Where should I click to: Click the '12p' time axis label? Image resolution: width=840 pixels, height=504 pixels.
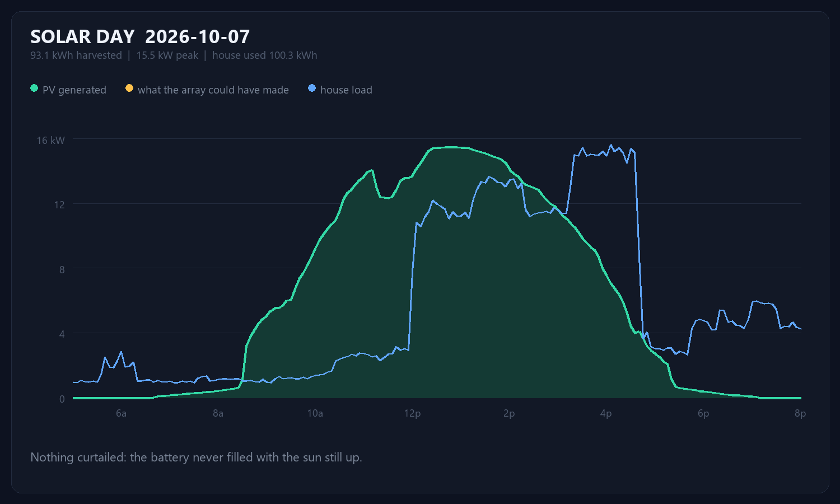coord(412,414)
